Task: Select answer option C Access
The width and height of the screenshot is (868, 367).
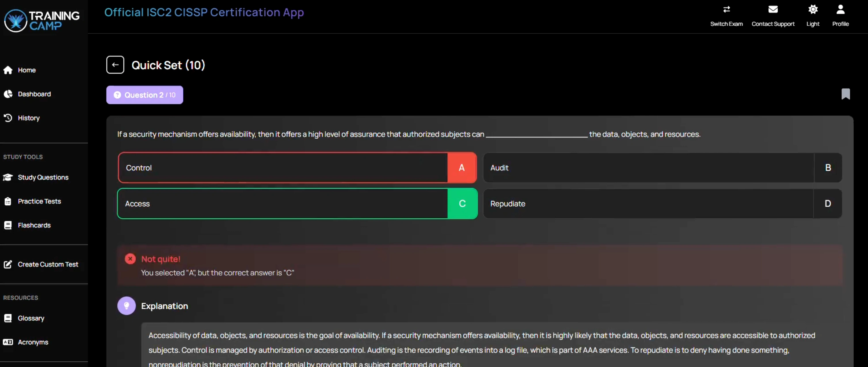Action: pos(297,203)
